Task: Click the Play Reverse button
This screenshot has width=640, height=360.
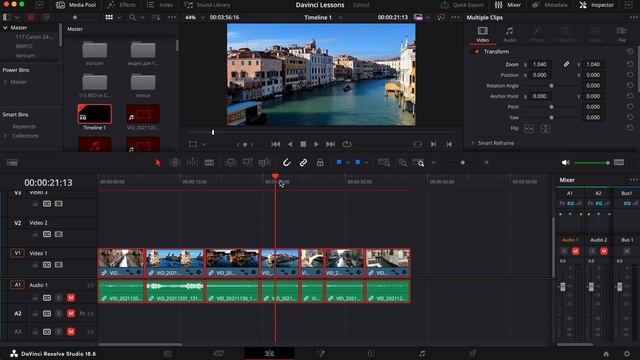Action: (x=290, y=144)
